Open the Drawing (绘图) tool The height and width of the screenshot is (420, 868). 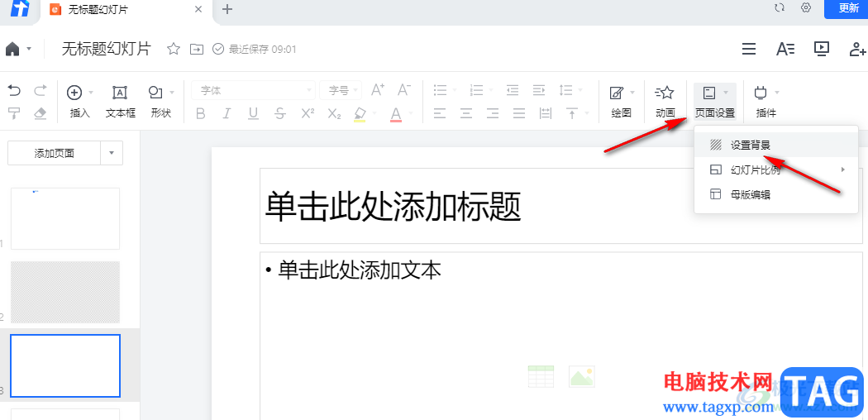[x=621, y=103]
